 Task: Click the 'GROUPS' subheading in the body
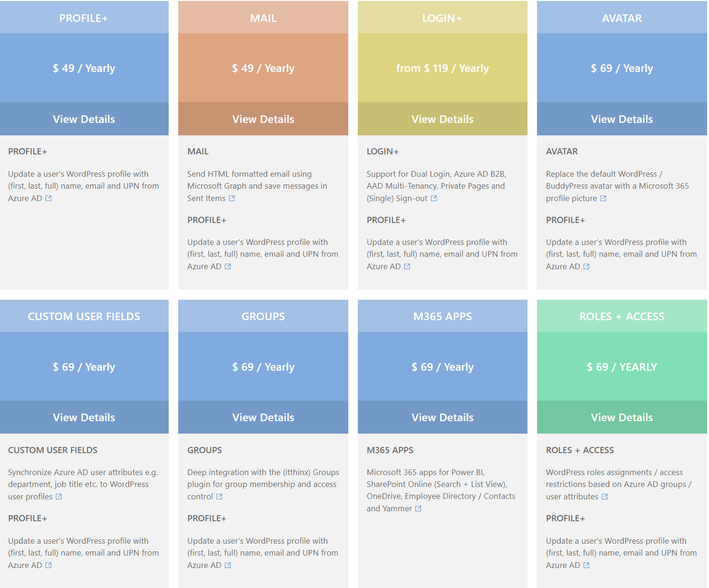pos(204,450)
